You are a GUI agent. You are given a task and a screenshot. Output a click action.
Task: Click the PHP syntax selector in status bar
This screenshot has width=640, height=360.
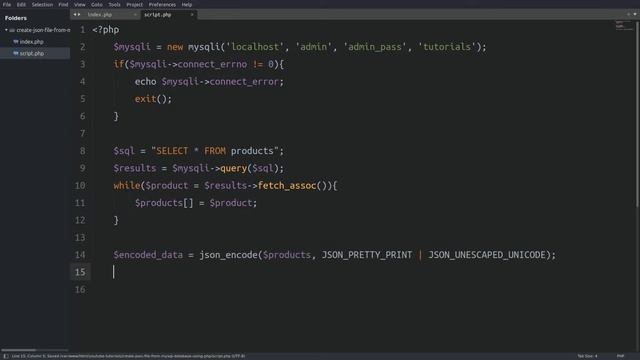click(x=620, y=356)
